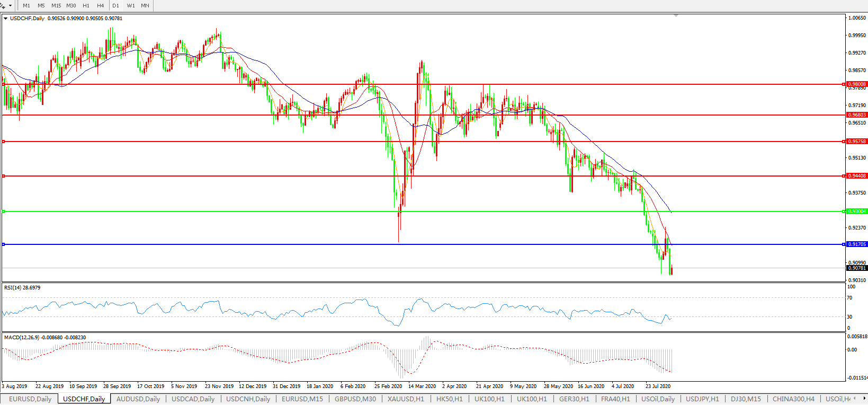Click the line studies tool icon at top-left

point(3,5)
